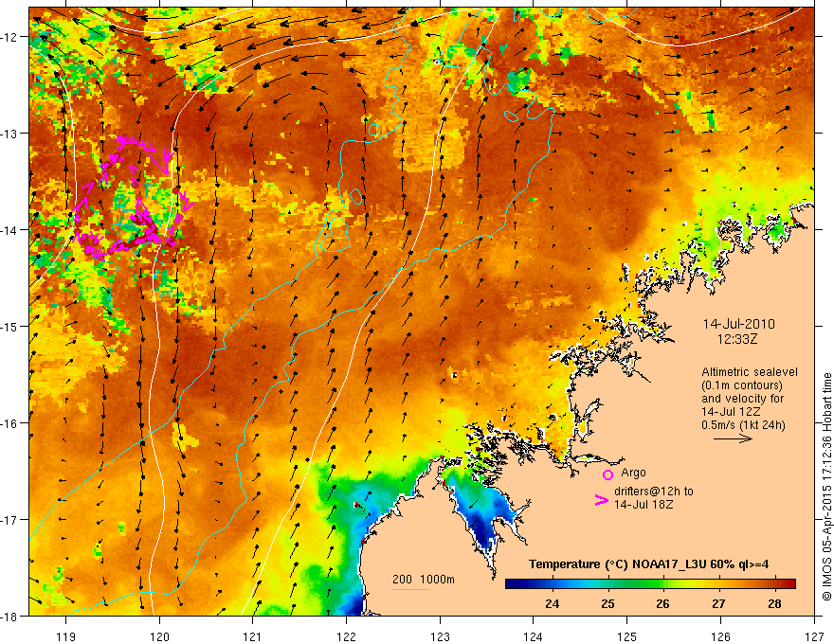Click latitude label -15 on left axis

(11, 326)
